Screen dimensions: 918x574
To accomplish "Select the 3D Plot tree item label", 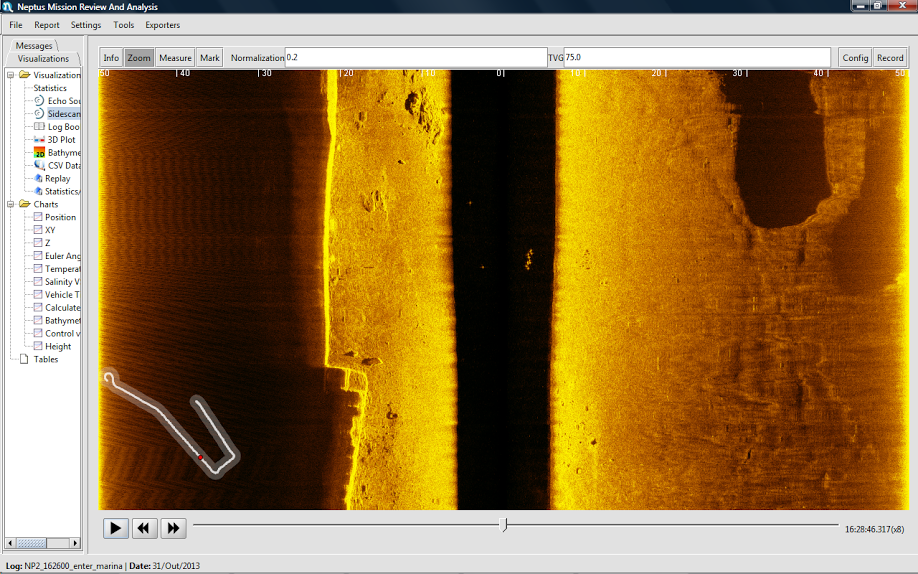I will point(61,139).
